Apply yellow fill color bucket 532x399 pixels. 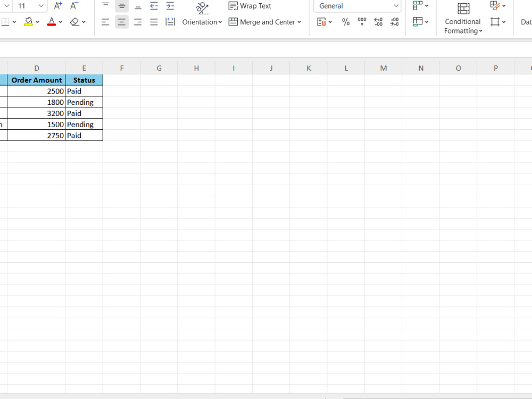(29, 22)
